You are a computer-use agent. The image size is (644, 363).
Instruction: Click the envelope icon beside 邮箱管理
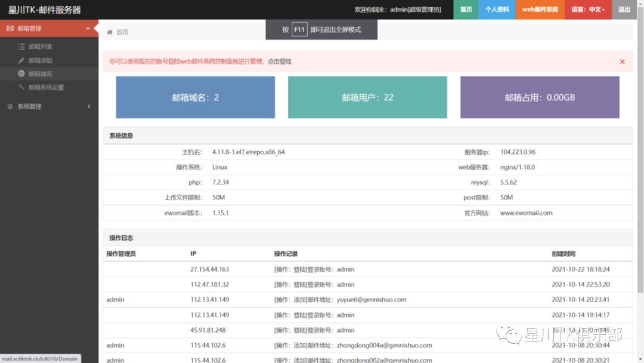point(10,29)
